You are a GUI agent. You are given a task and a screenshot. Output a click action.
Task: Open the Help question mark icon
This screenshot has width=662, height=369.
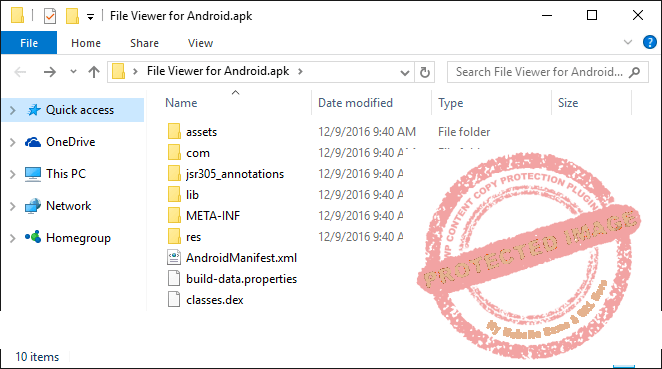[649, 42]
